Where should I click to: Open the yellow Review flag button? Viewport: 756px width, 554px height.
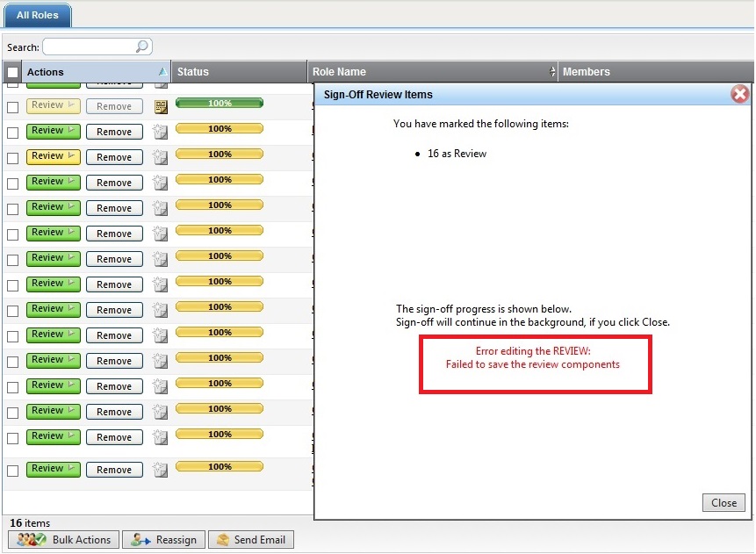pyautogui.click(x=54, y=156)
